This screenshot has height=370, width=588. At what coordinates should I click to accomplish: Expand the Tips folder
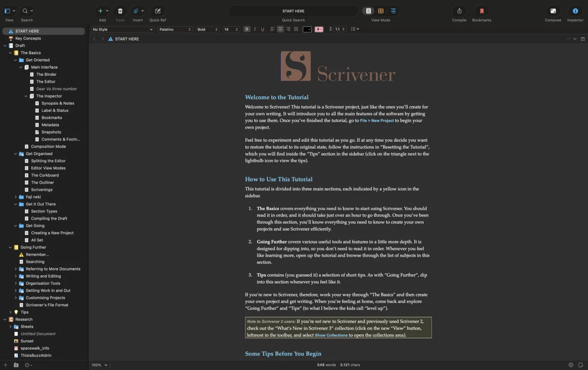(x=10, y=312)
